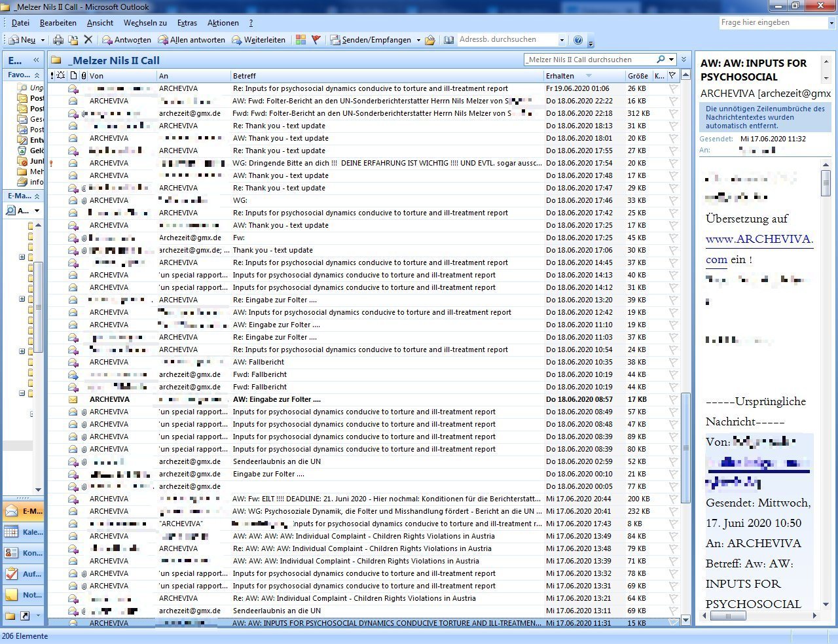Image resolution: width=838 pixels, height=644 pixels.
Task: Open the Neu button dropdown arrow
Action: pyautogui.click(x=43, y=40)
